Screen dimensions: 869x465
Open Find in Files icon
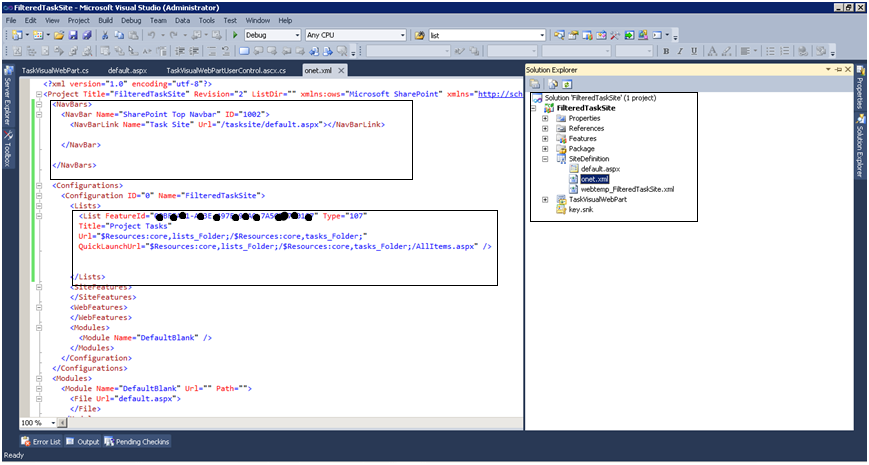[420, 35]
